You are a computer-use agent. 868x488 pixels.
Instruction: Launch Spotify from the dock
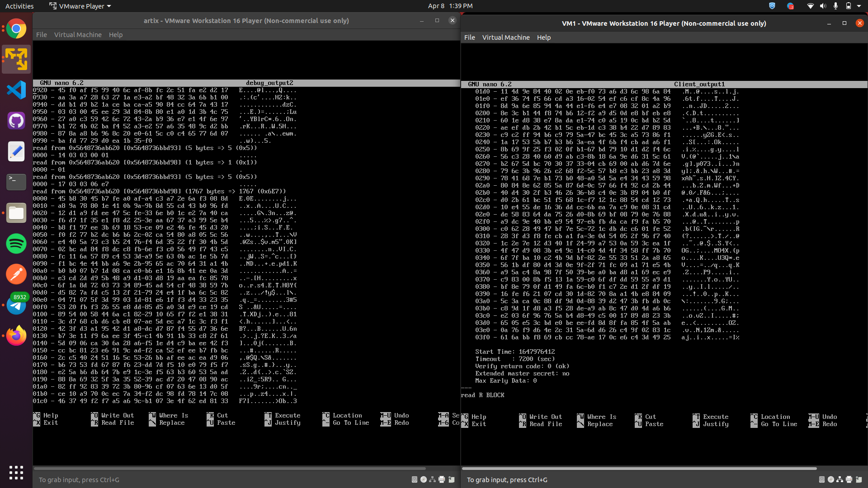(x=16, y=244)
